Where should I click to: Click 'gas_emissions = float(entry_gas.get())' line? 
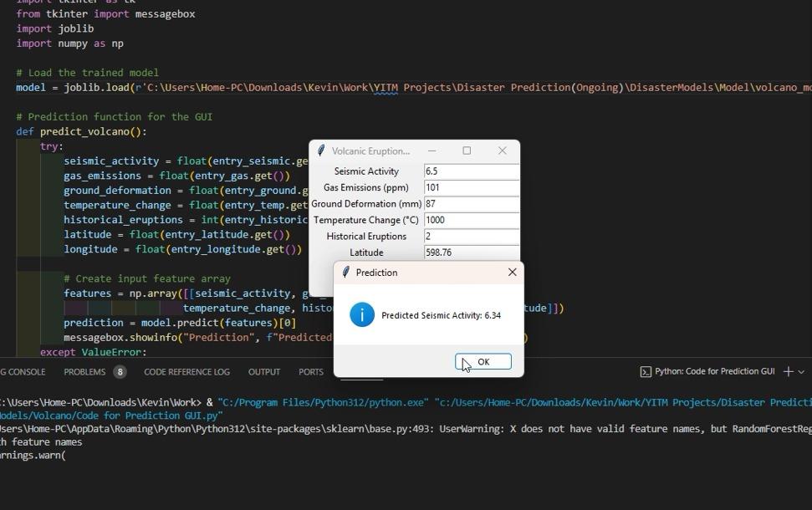click(176, 176)
